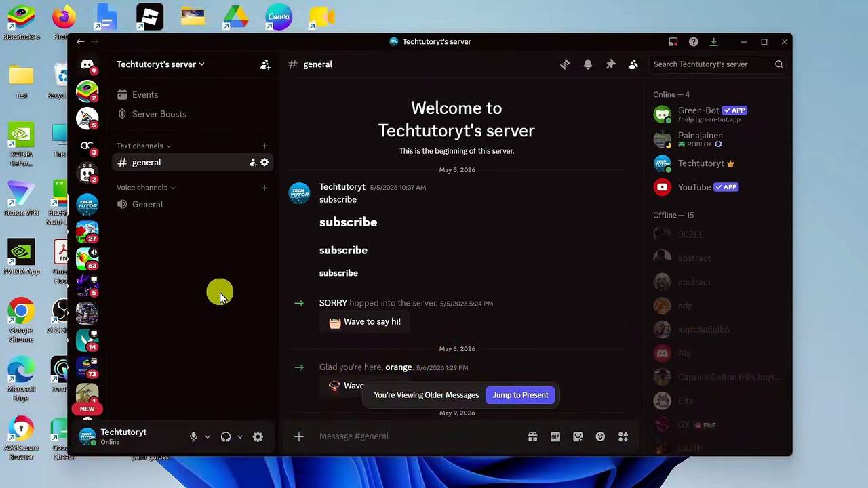Click Wave to say hi button for SORRY
This screenshot has width=868, height=488.
(x=365, y=322)
